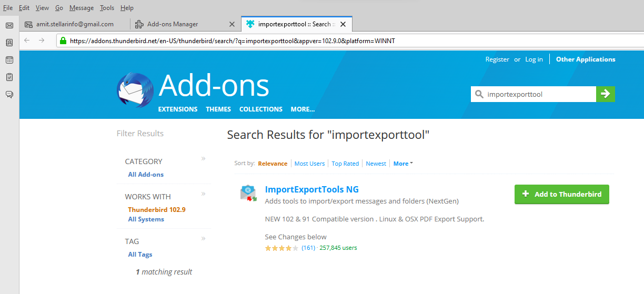Click the magnifier icon in search box
The image size is (644, 294).
[x=479, y=94]
